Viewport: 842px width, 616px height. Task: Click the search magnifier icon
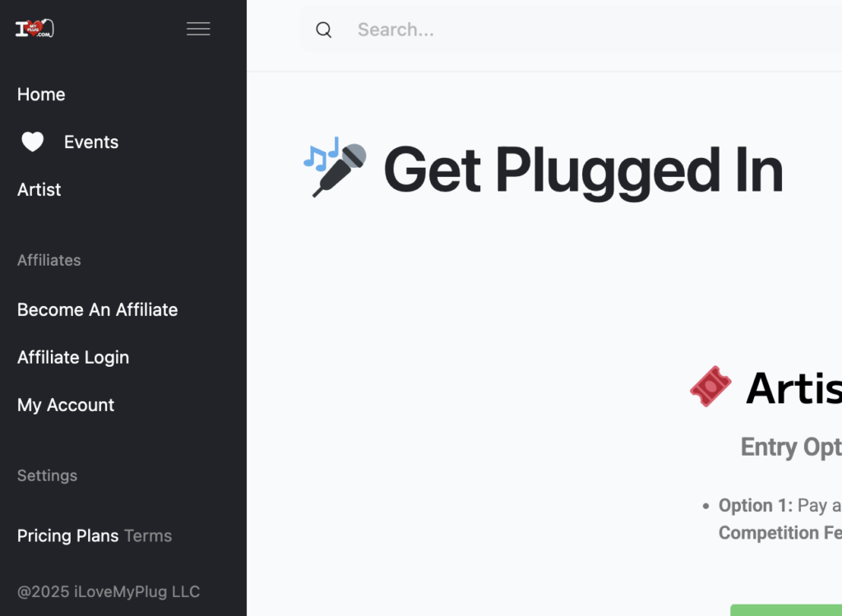[324, 30]
